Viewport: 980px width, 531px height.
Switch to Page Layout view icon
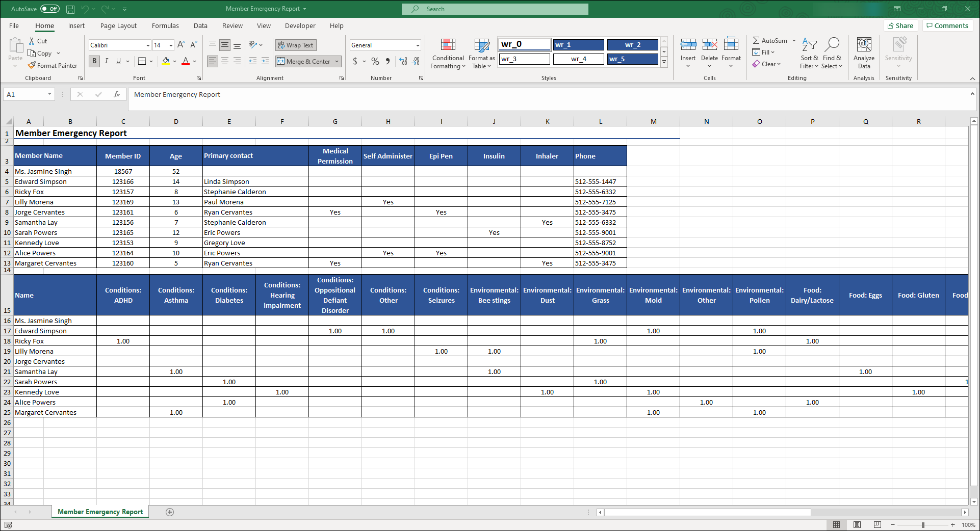[857, 525]
